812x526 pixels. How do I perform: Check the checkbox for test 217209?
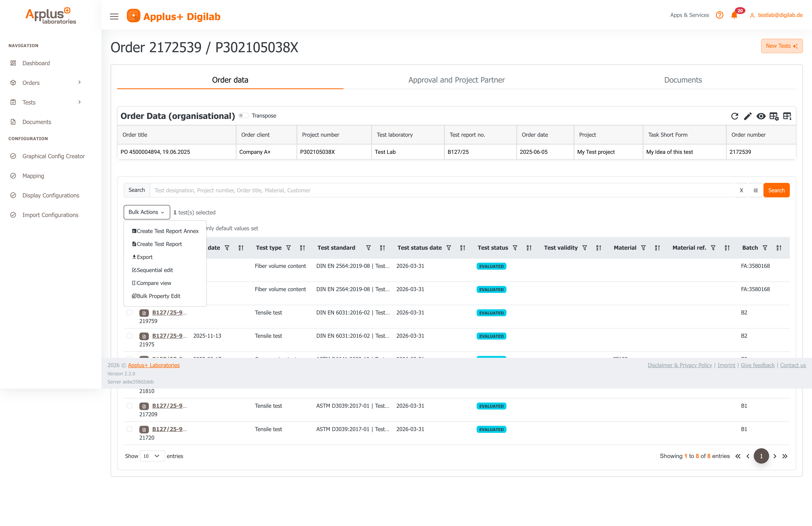tap(129, 406)
